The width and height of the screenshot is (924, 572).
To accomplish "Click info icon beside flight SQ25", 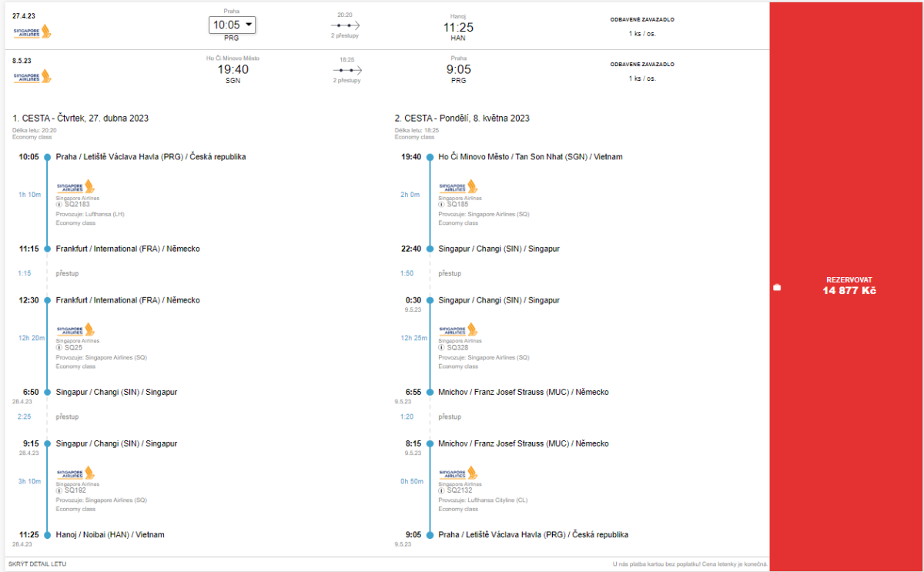I will click(x=59, y=348).
